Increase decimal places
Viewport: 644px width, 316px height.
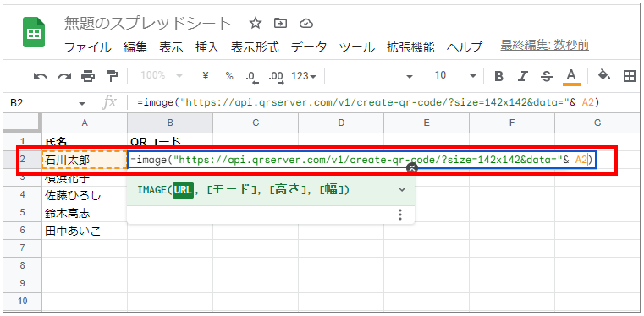click(277, 77)
